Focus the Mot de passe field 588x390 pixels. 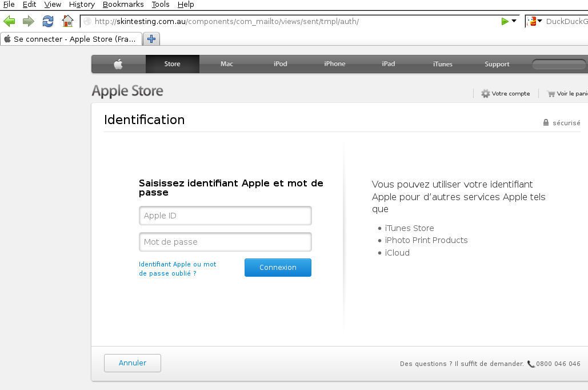[225, 242]
